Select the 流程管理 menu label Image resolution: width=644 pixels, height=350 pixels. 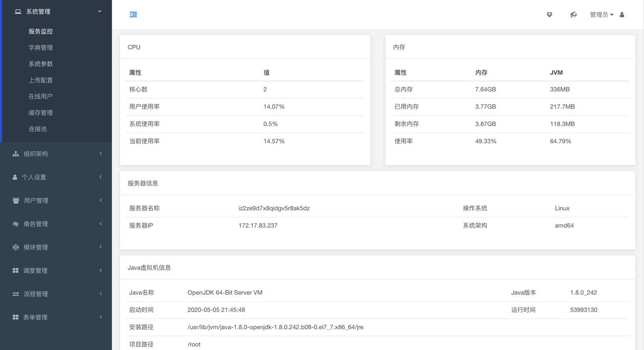click(36, 294)
